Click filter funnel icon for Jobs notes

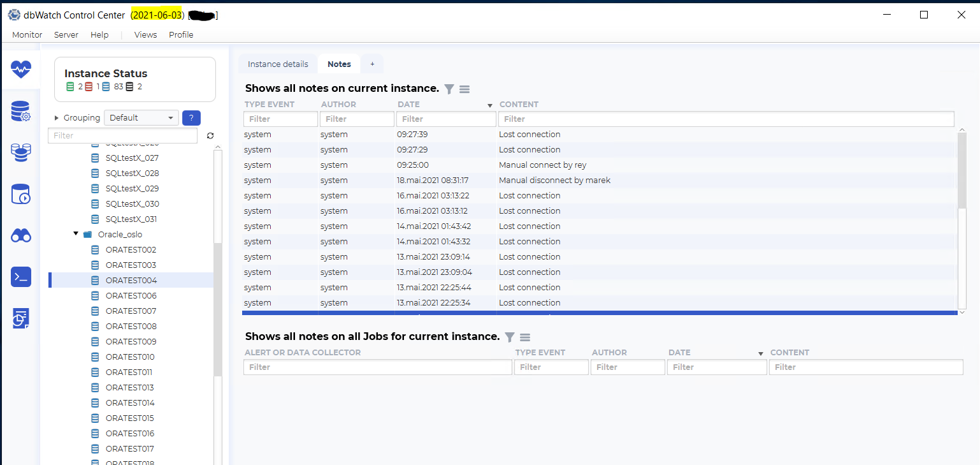(510, 337)
